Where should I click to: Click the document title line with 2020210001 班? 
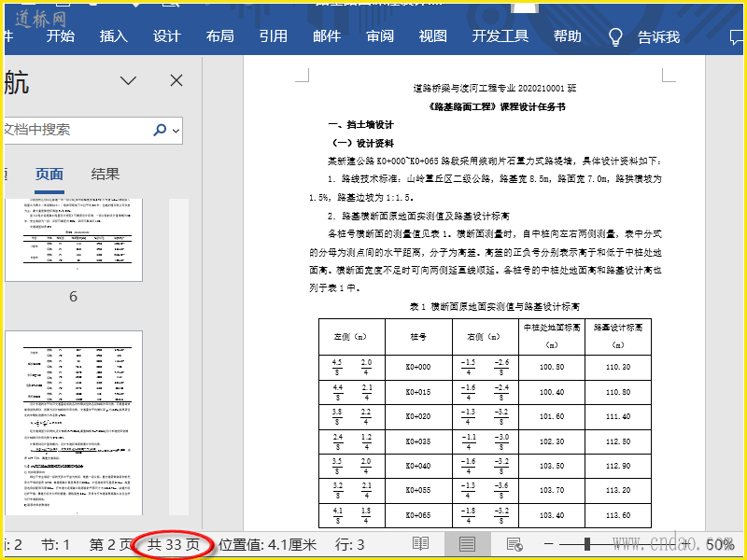(495, 88)
